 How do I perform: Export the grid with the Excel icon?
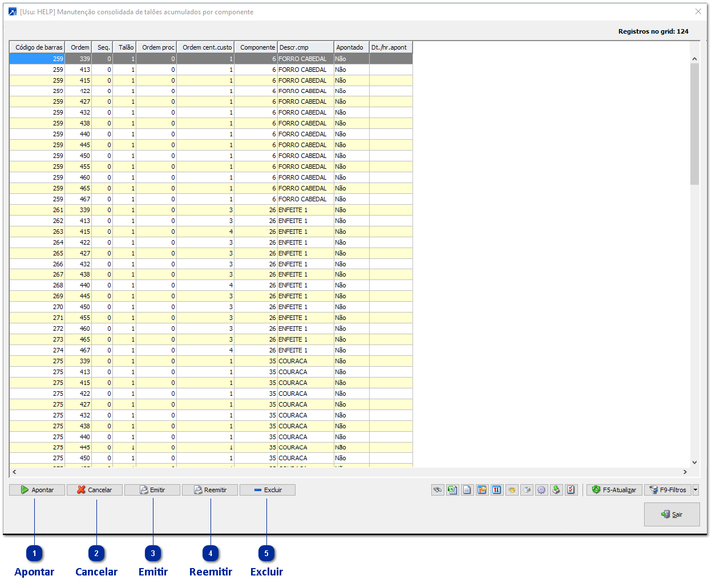(452, 490)
